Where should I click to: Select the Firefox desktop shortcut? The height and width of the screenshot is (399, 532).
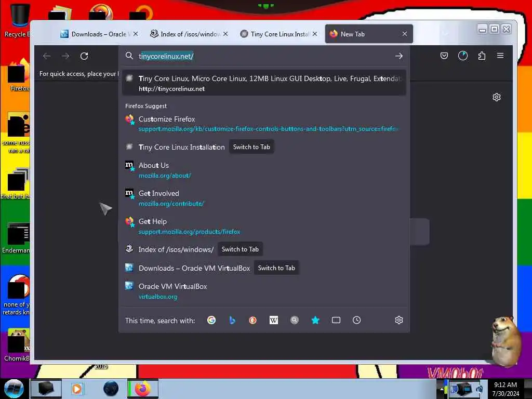tap(19, 75)
